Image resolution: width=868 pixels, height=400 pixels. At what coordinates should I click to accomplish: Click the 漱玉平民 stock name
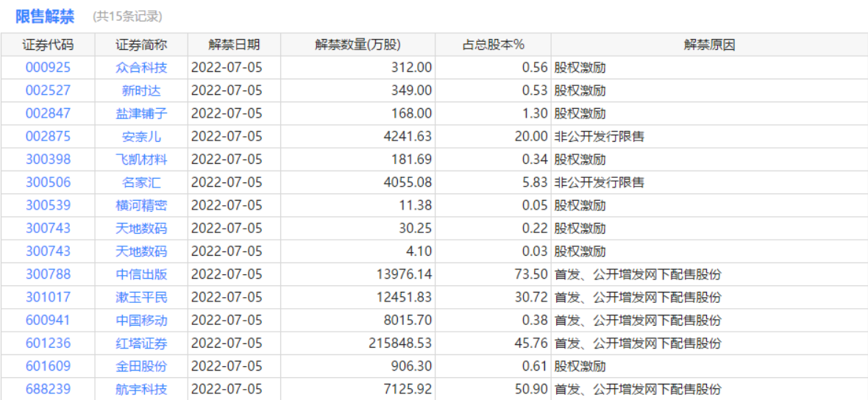[x=141, y=298]
